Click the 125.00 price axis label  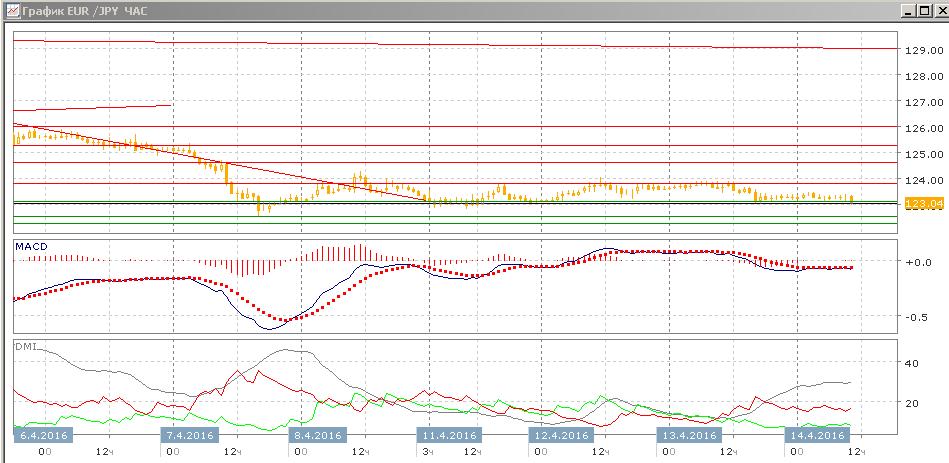[924, 154]
